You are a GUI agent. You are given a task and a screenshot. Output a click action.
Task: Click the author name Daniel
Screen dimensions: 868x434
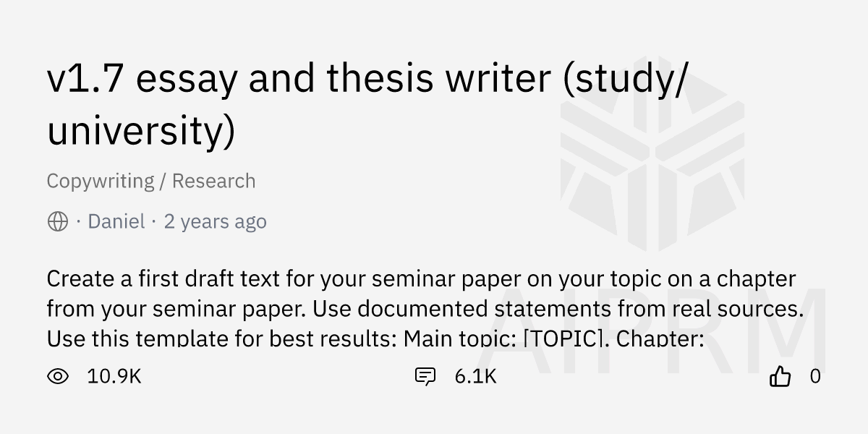[116, 221]
